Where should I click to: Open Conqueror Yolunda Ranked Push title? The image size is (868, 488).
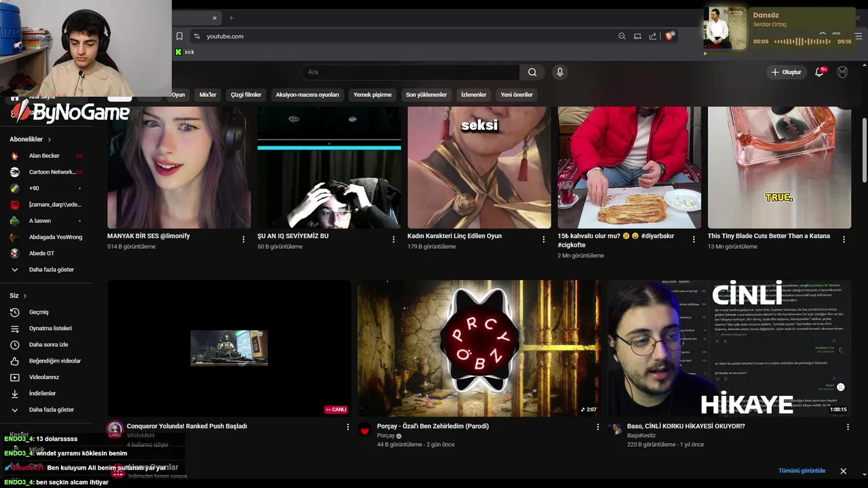tap(186, 426)
